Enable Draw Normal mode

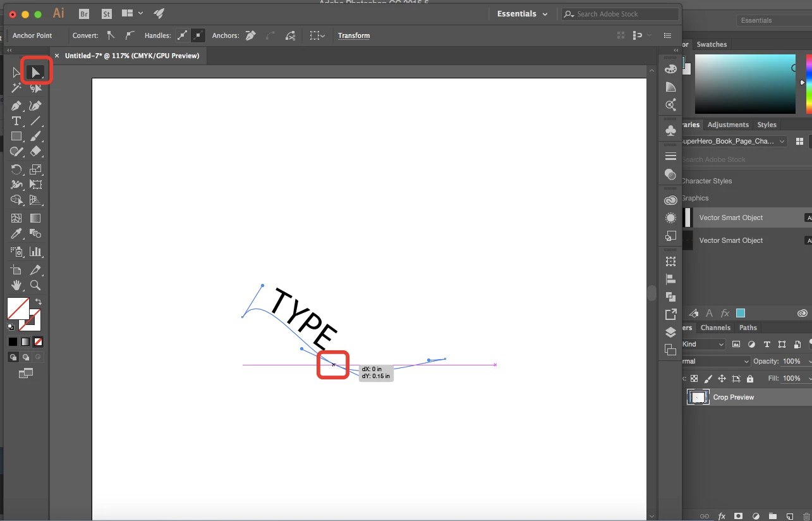click(x=13, y=357)
